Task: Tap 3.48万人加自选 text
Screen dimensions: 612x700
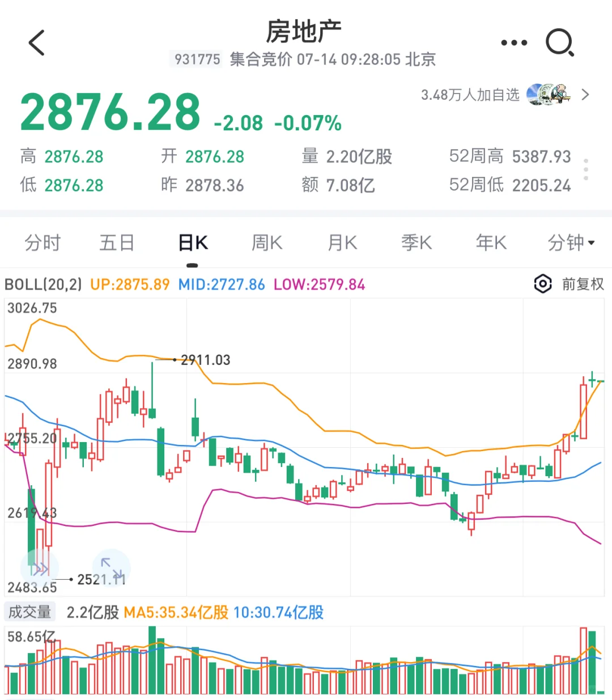Action: 470,95
